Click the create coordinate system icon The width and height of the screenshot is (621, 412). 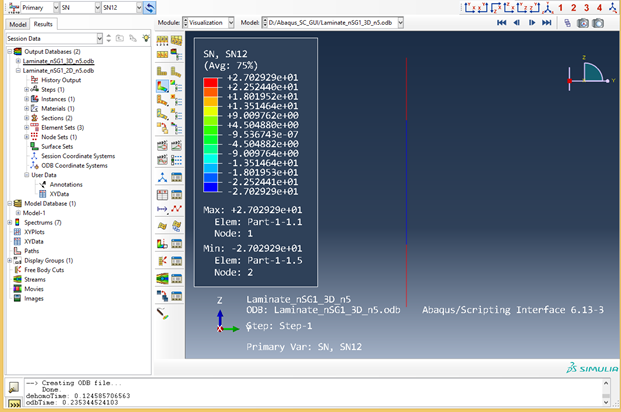click(162, 177)
